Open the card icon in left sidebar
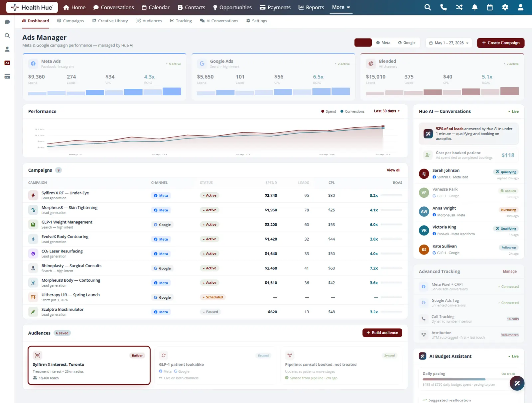Screen dimensions: 532x403 pyautogui.click(x=7, y=76)
